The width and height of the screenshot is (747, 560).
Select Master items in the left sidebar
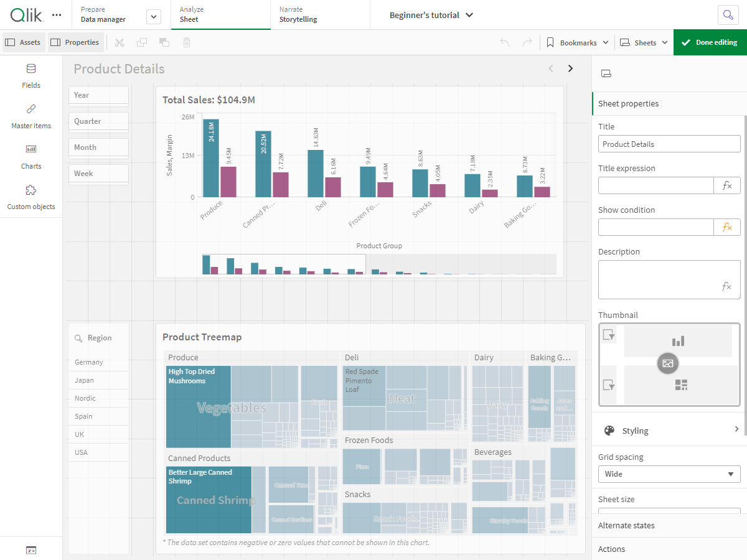31,116
